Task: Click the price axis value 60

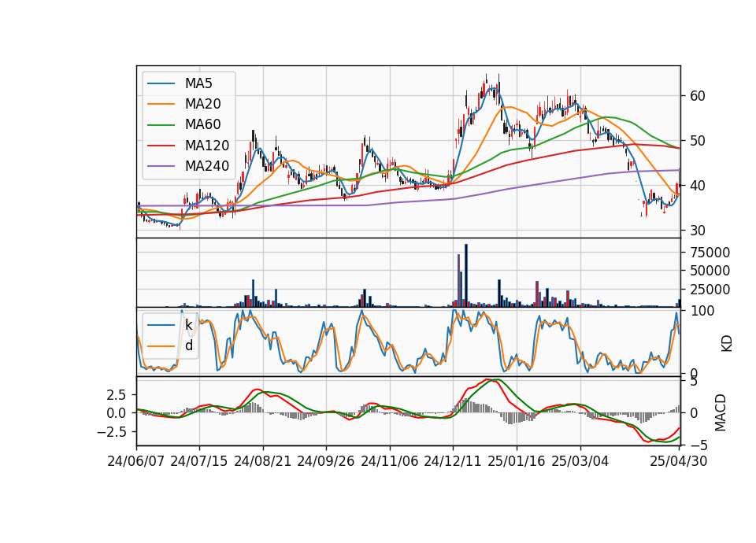Action: (x=698, y=96)
